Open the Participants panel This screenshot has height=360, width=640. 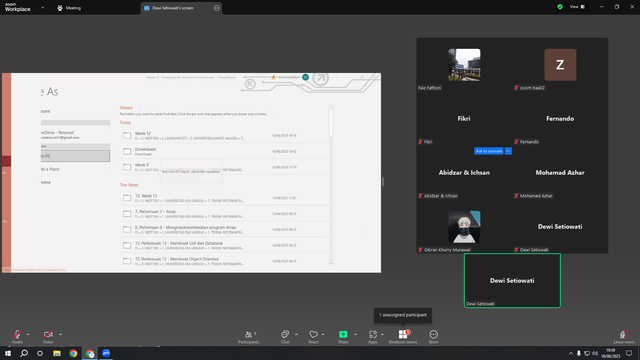click(x=249, y=336)
